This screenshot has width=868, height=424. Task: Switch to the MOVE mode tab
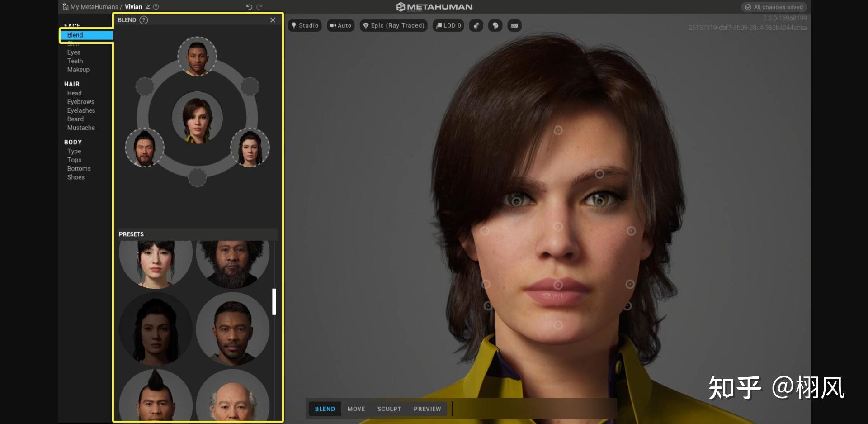click(x=356, y=409)
